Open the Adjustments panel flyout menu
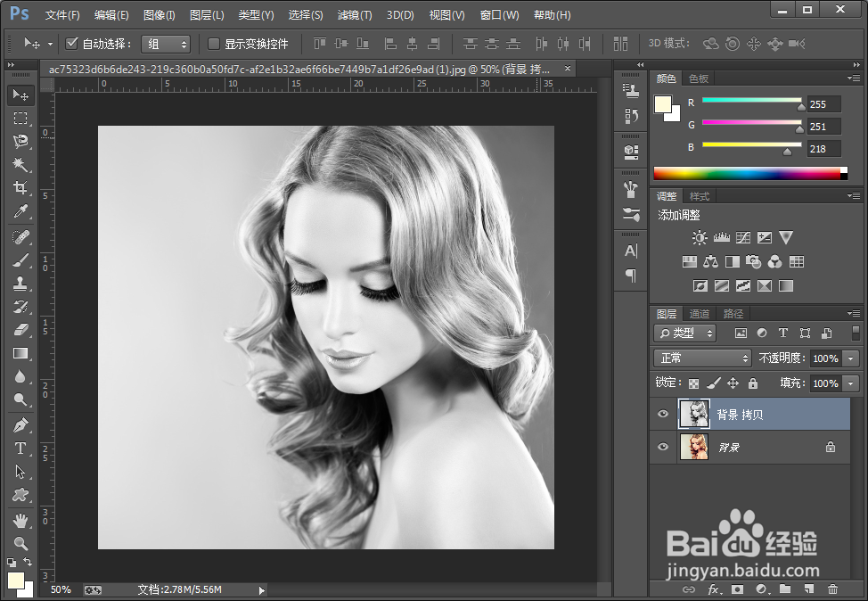This screenshot has height=601, width=868. [854, 195]
